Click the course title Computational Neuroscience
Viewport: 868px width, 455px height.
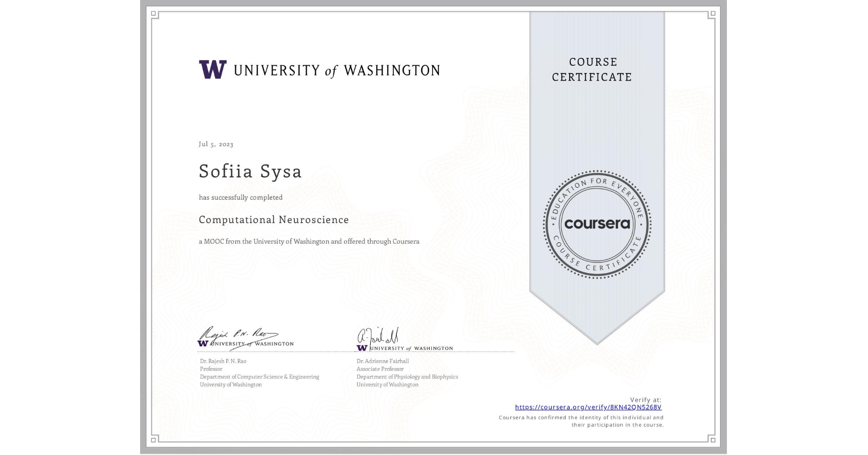(273, 220)
